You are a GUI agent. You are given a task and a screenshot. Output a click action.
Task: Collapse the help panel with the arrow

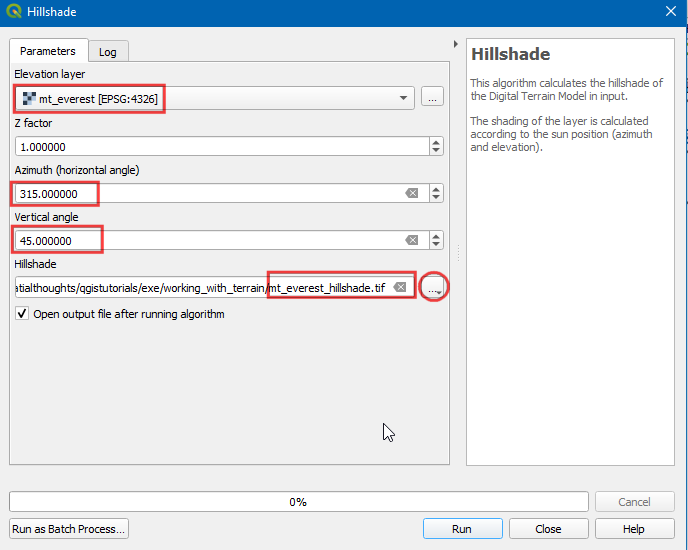[x=456, y=45]
